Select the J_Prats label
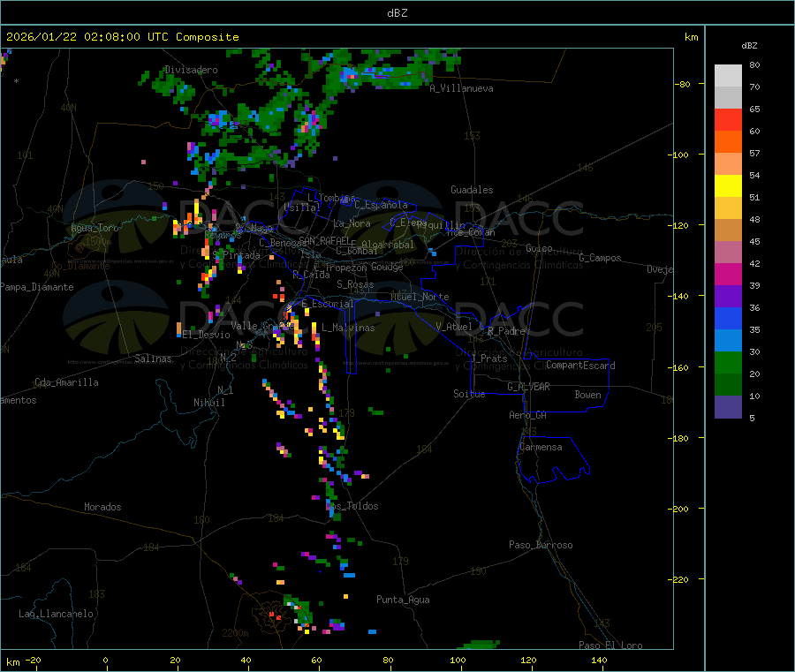795x672 pixels. click(x=488, y=359)
